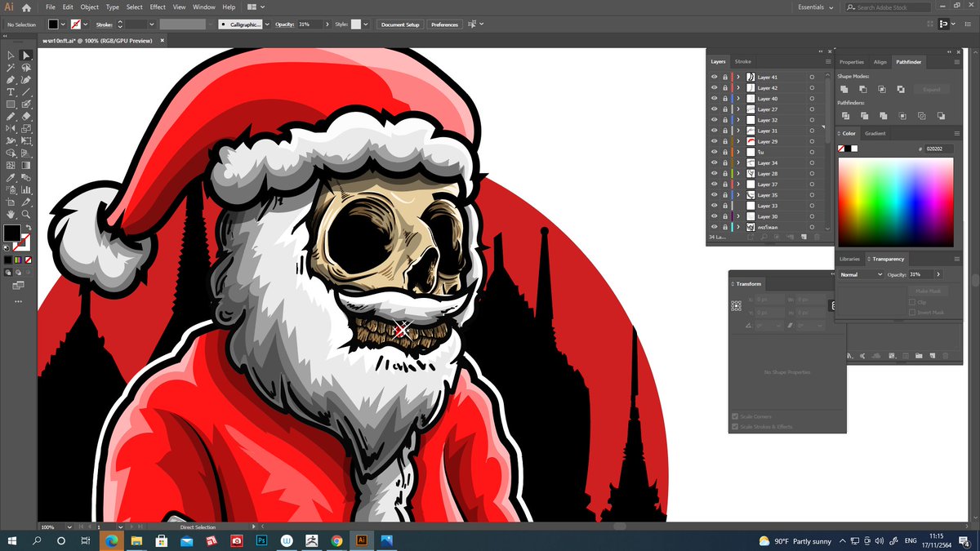The height and width of the screenshot is (551, 980).
Task: Select the Reflect tool
Action: pos(11,129)
